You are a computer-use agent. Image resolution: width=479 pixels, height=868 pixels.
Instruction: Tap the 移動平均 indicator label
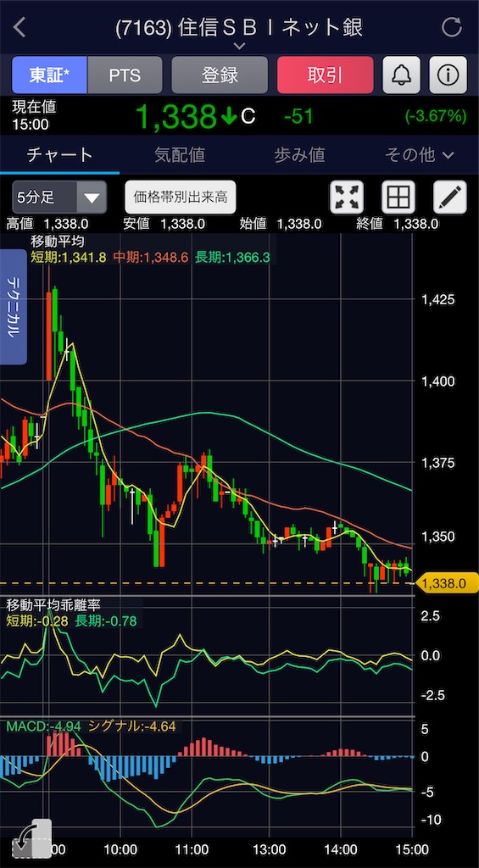tap(58, 241)
